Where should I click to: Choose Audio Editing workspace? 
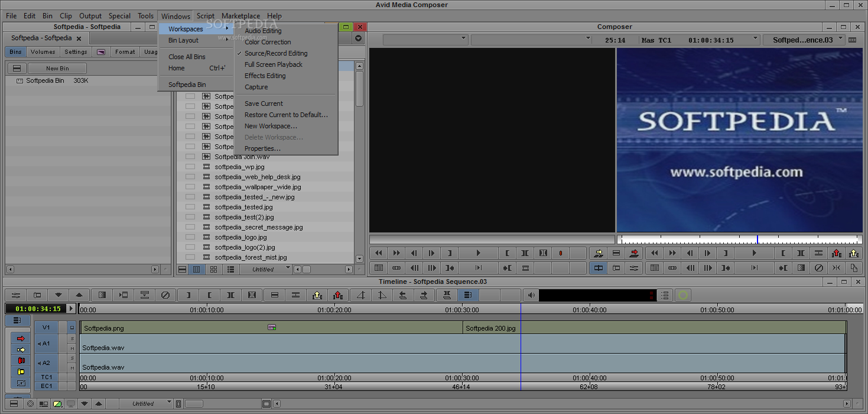pyautogui.click(x=263, y=31)
